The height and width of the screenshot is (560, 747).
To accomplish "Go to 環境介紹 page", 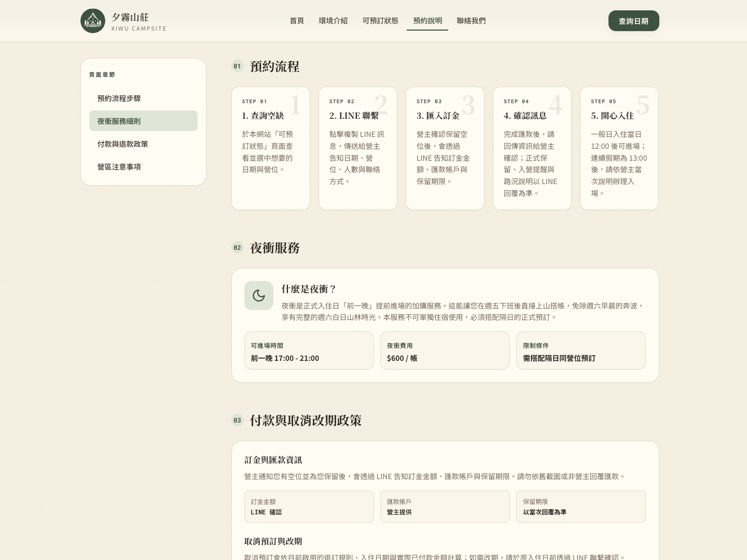I will tap(333, 21).
